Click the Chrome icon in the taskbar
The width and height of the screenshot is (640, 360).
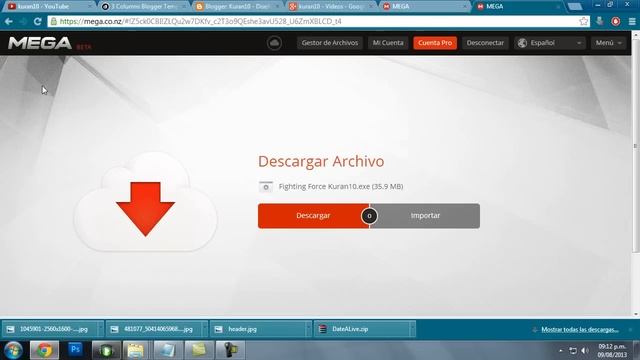tap(44, 350)
